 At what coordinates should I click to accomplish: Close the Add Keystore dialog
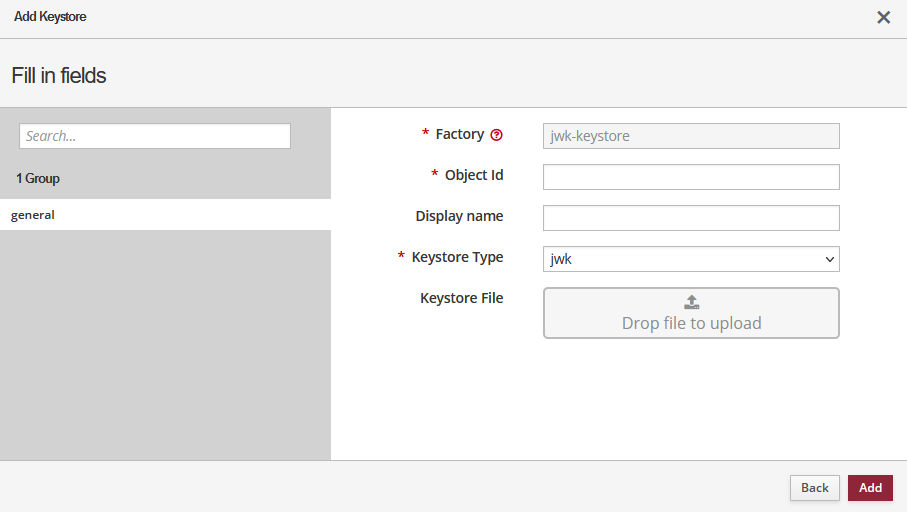pyautogui.click(x=883, y=17)
